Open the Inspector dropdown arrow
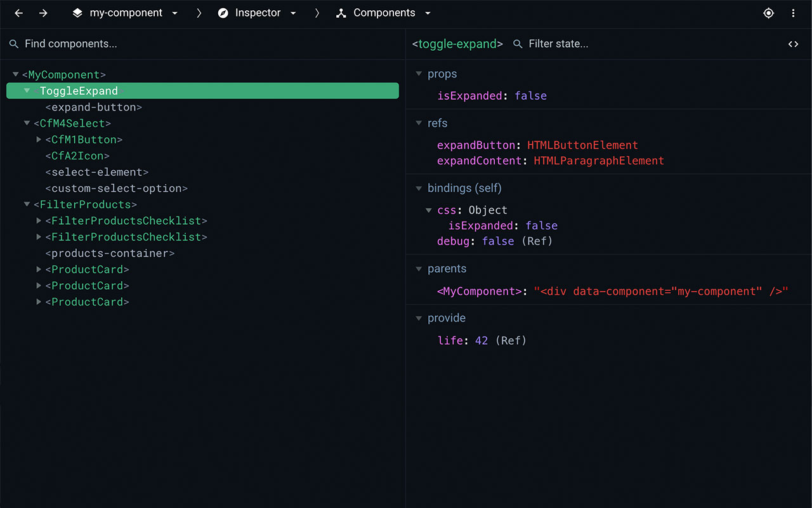 coord(293,13)
